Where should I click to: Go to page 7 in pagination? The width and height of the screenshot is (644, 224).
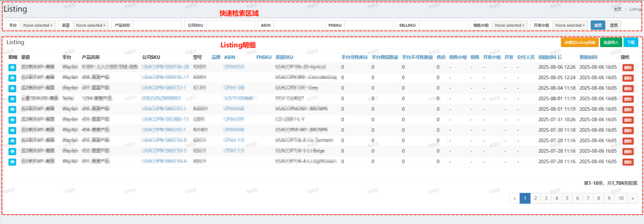coord(588,198)
